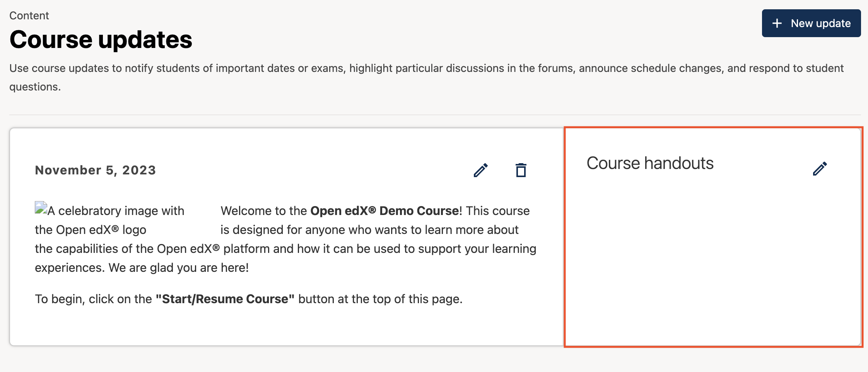This screenshot has height=372, width=868.
Task: Delete the November 5, 2023 update
Action: (x=521, y=170)
